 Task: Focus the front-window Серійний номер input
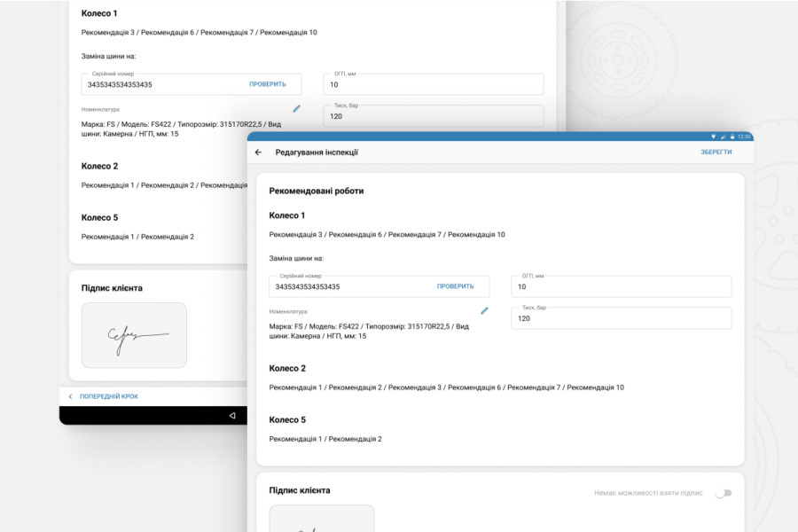(x=350, y=286)
